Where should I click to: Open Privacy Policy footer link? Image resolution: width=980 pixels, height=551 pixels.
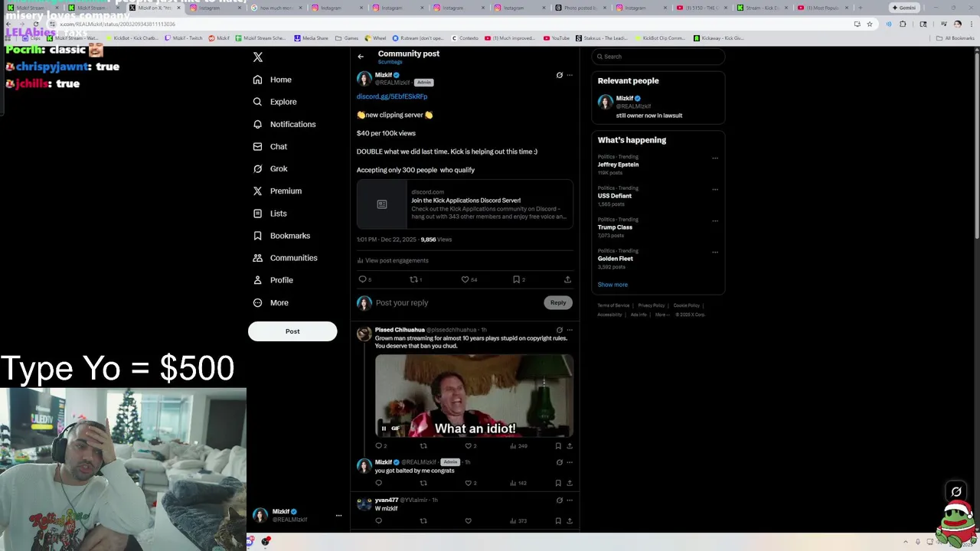pyautogui.click(x=652, y=305)
